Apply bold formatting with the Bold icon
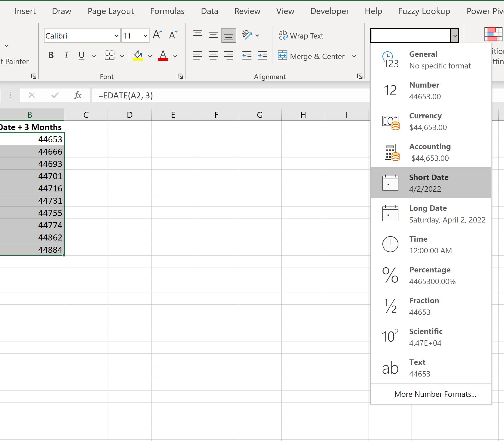Screen dimensions: 504x441 click(x=51, y=55)
